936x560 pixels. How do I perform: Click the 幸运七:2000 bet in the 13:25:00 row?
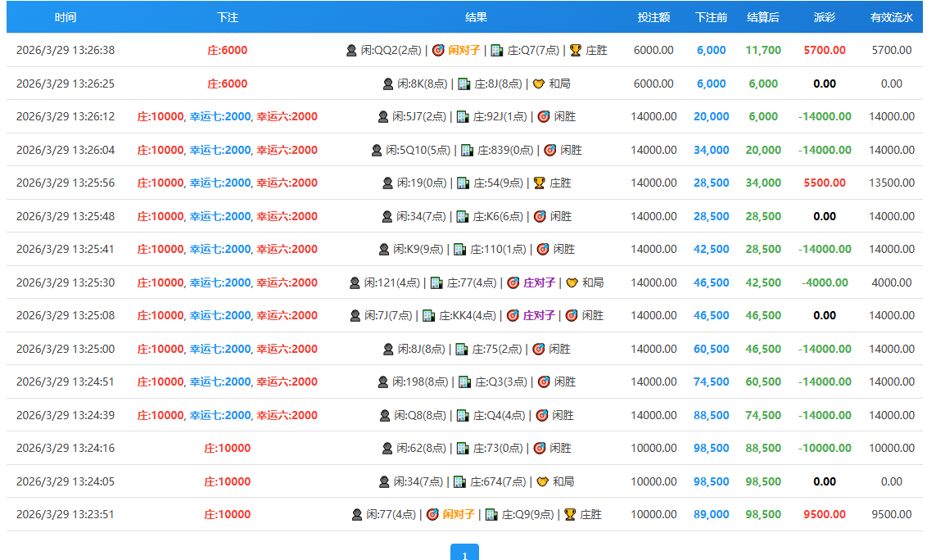220,349
